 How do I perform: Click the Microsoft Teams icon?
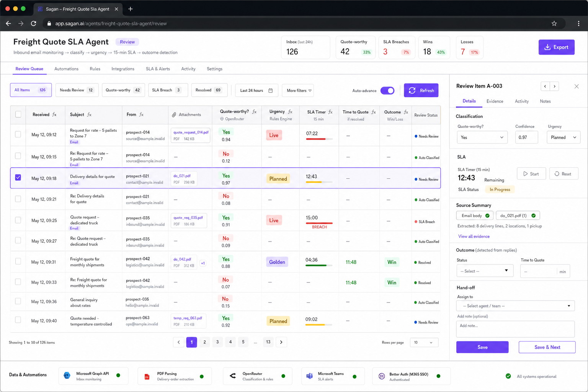click(309, 376)
